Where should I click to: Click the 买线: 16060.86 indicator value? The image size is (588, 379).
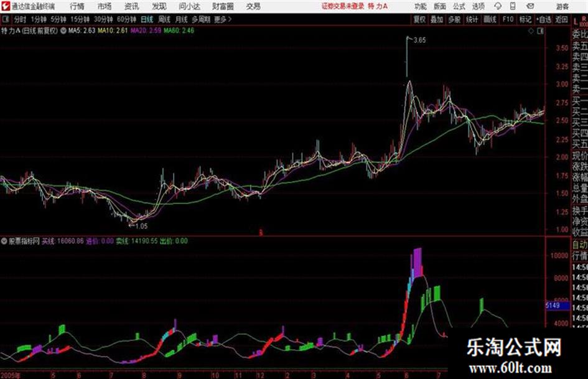[x=63, y=241]
